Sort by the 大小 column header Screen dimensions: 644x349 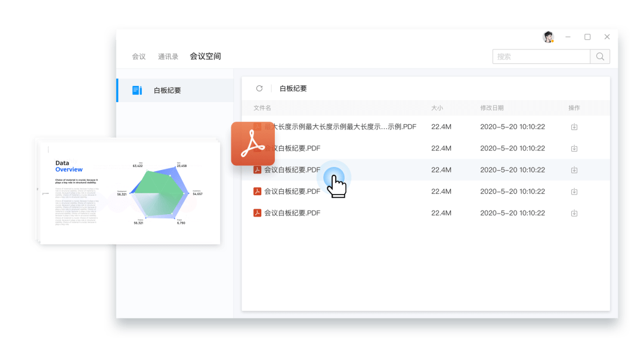coord(437,108)
